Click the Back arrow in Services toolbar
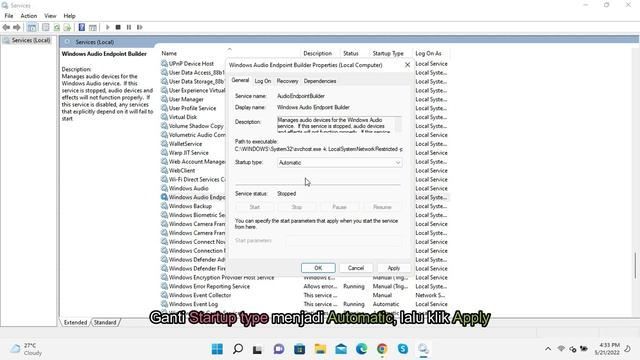640x360 pixels. [x=6, y=27]
